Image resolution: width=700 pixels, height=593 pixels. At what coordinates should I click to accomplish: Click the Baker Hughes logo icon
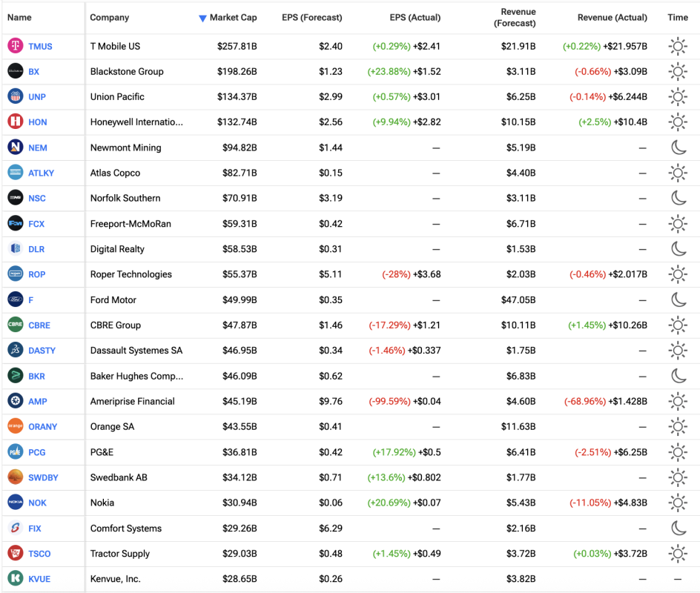click(16, 376)
